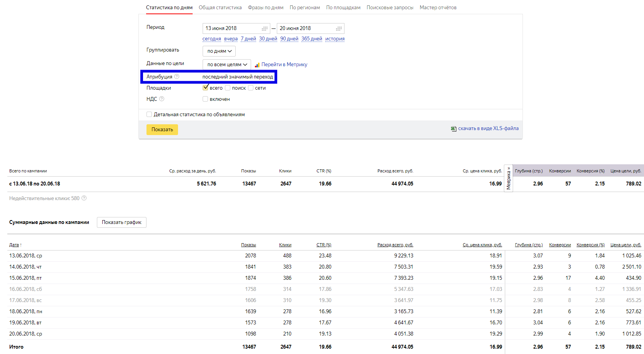This screenshot has width=644, height=354.
Task: Set period to 90 дней
Action: [x=289, y=39]
